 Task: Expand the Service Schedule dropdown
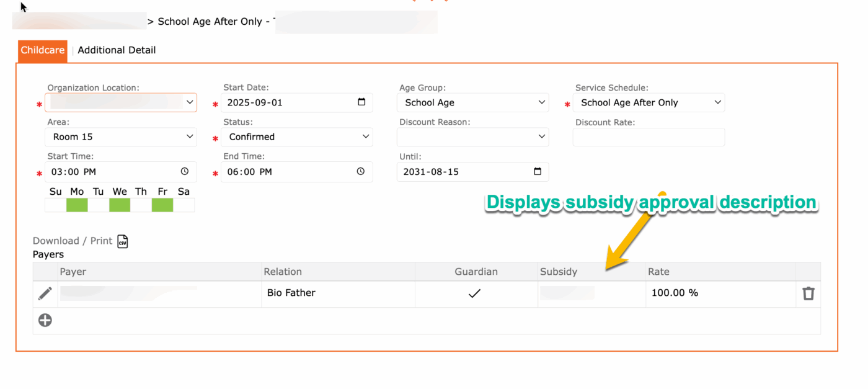[649, 102]
